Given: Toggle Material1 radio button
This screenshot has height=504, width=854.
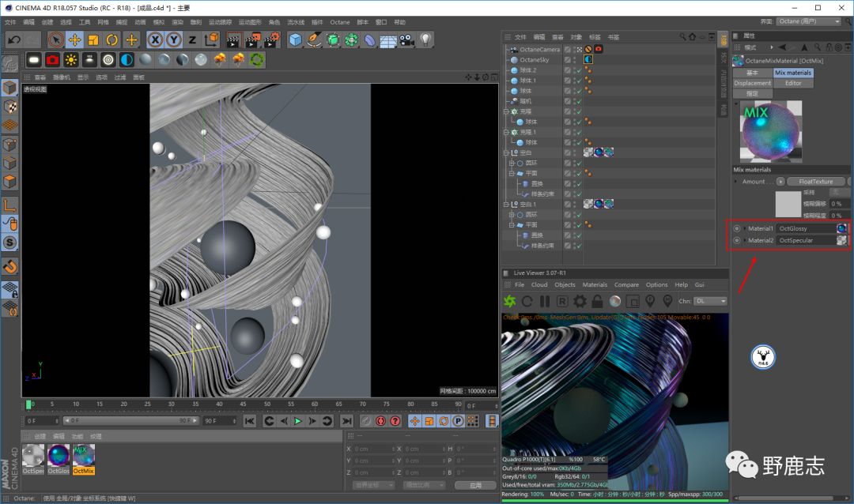Looking at the screenshot, I should coord(737,228).
